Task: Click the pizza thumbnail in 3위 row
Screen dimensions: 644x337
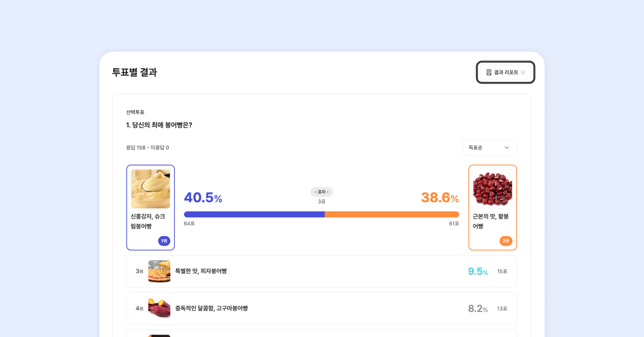Action: coord(159,271)
